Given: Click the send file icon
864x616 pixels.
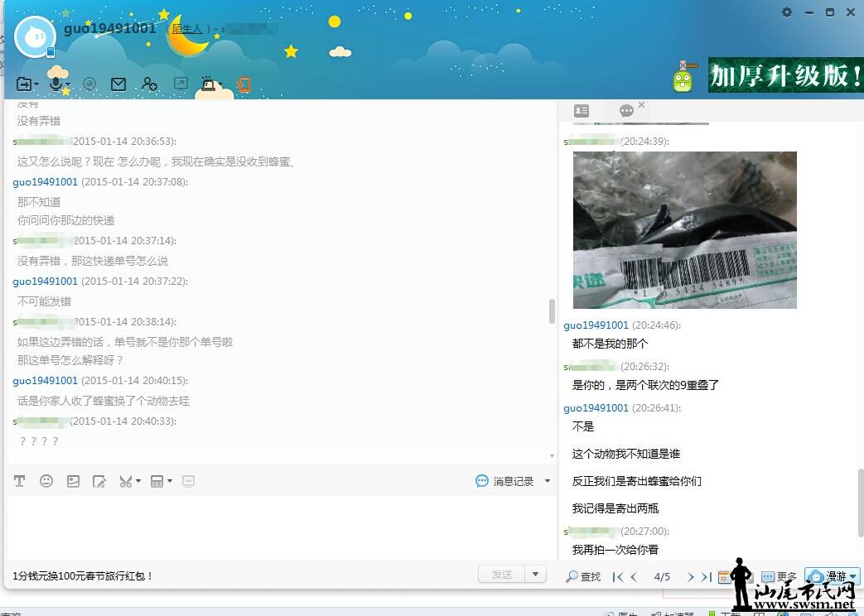Looking at the screenshot, I should [24, 84].
